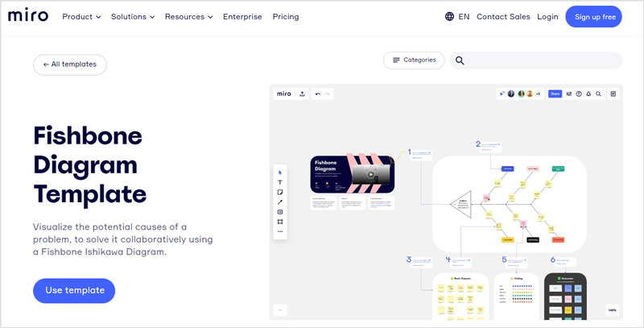This screenshot has width=644, height=328.
Task: Play the Fishbone Diagram intro video
Action: 371,175
